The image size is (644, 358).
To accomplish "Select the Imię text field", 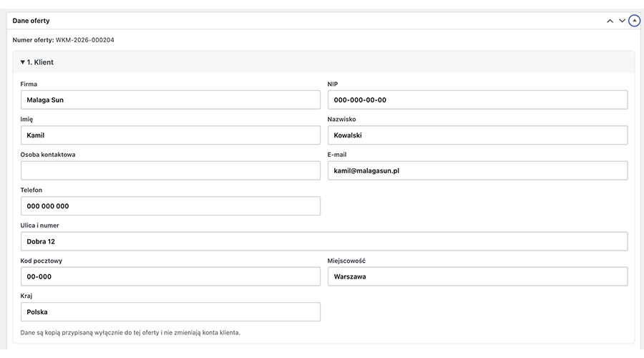I will 170,135.
